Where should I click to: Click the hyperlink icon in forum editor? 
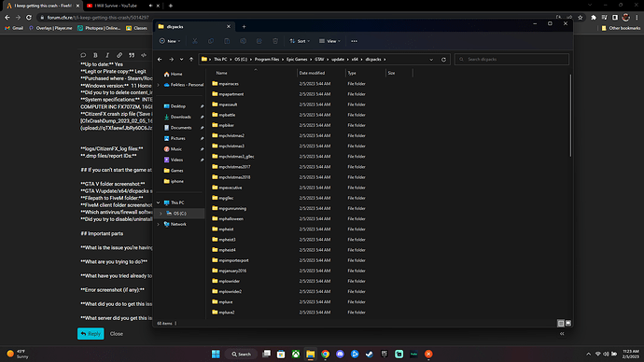tap(119, 55)
